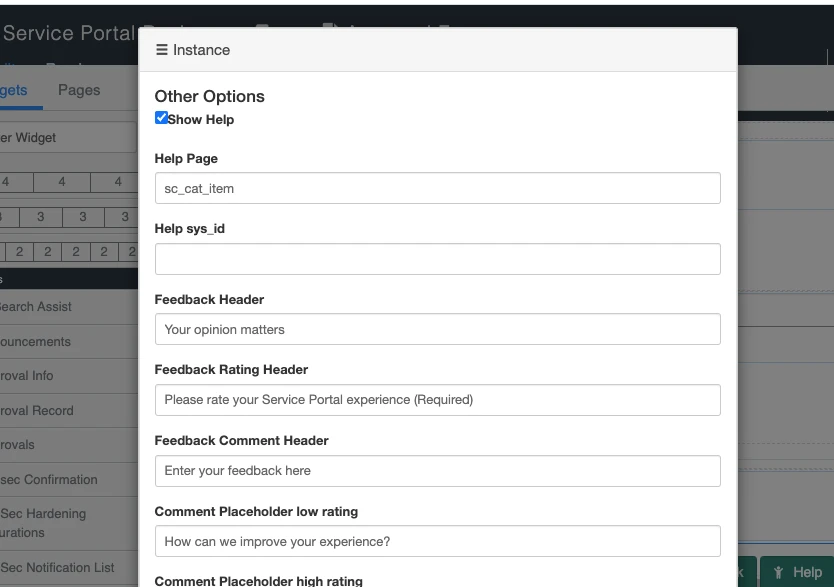This screenshot has height=587, width=834.
Task: Select the 4-4-4 column layout option
Action: tap(61, 182)
